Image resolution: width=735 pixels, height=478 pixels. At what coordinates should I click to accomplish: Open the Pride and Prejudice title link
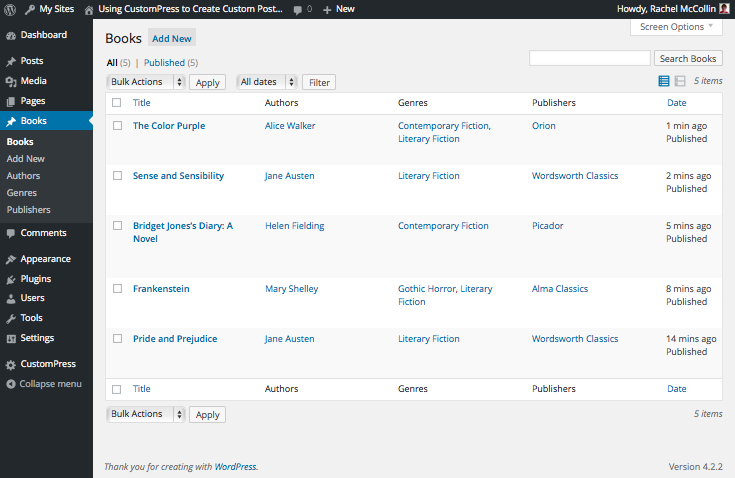[x=175, y=339]
